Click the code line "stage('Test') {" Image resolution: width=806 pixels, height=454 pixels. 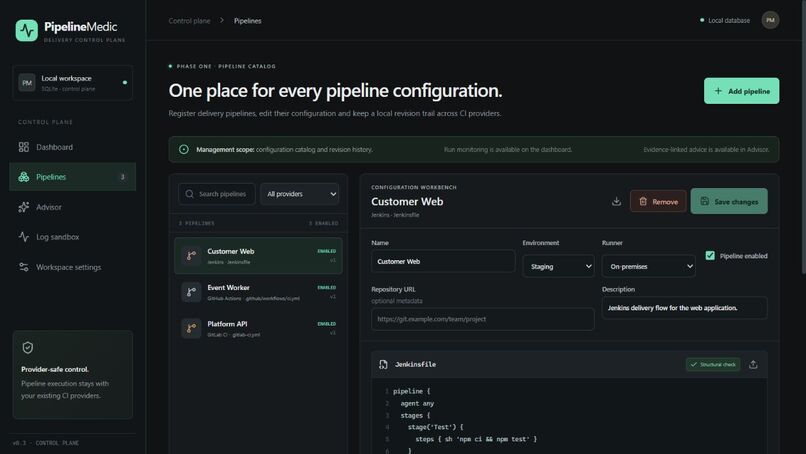(x=435, y=427)
